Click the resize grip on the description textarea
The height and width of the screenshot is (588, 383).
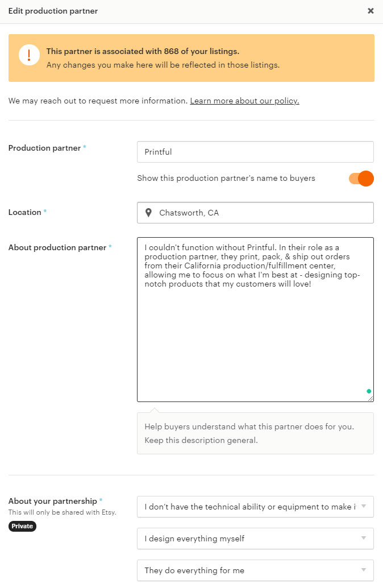click(372, 399)
